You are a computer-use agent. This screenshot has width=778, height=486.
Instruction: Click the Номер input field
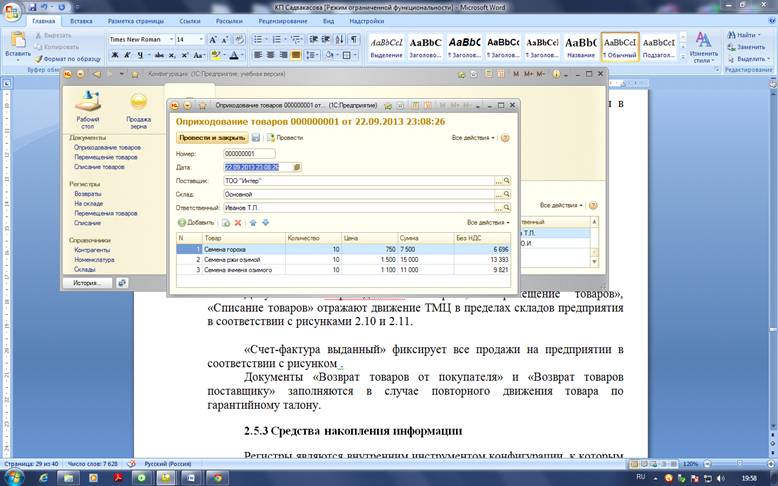pos(249,154)
